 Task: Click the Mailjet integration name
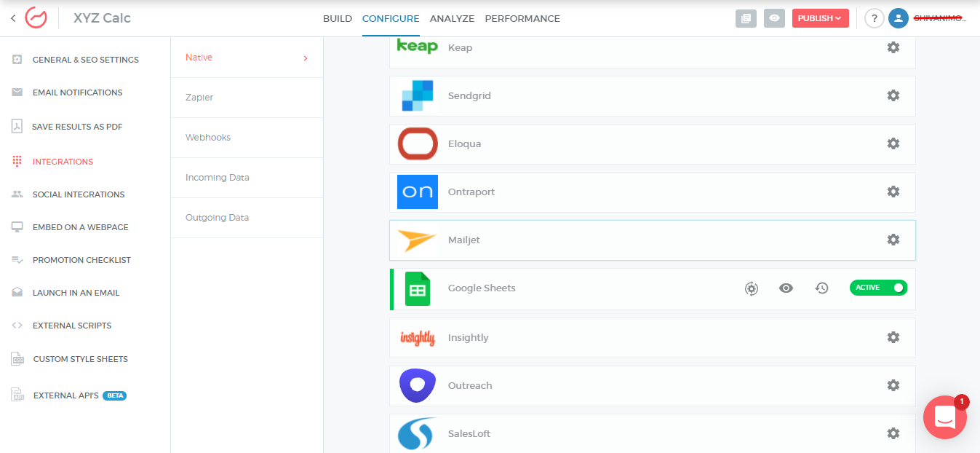[x=464, y=240]
